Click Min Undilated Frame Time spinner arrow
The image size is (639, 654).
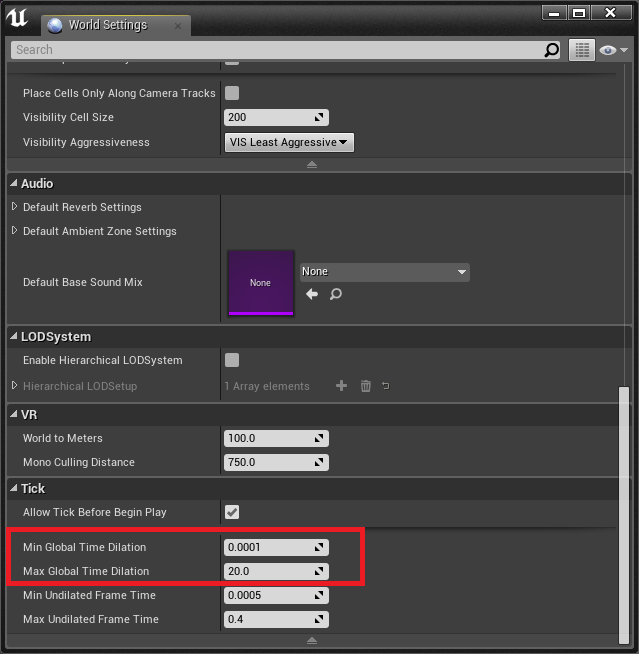click(x=319, y=595)
